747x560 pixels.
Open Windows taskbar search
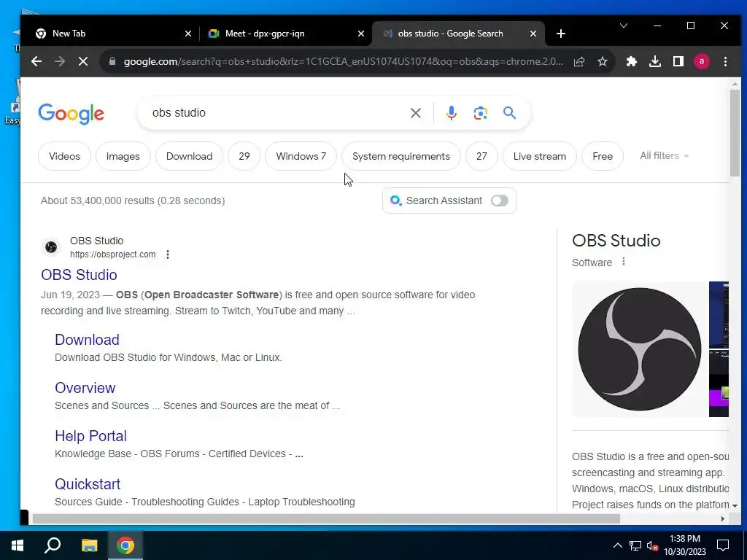coord(53,545)
